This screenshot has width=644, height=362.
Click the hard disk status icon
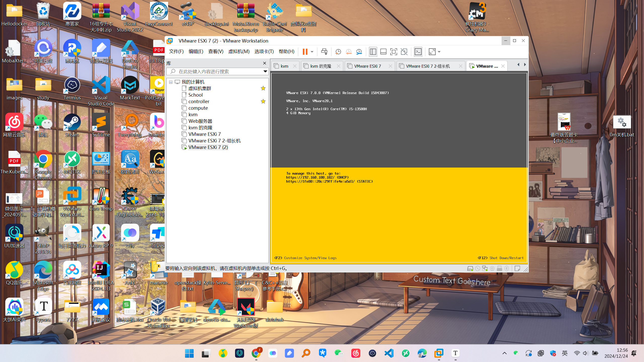click(x=470, y=268)
